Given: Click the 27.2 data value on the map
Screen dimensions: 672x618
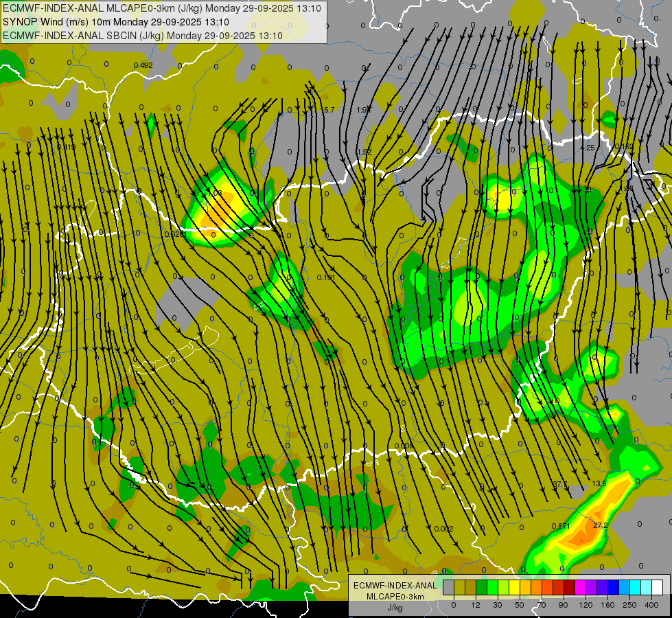Looking at the screenshot, I should 601,525.
